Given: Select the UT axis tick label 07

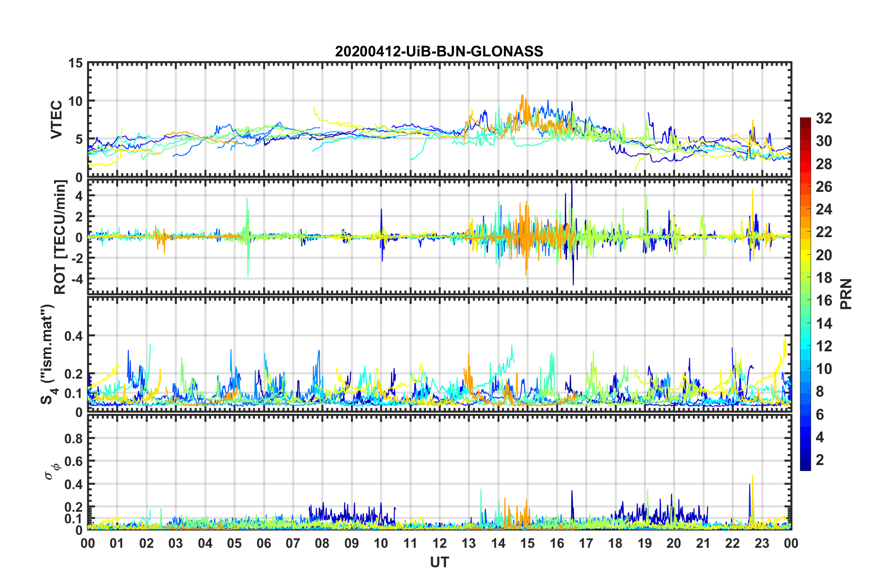Looking at the screenshot, I should pyautogui.click(x=293, y=543).
